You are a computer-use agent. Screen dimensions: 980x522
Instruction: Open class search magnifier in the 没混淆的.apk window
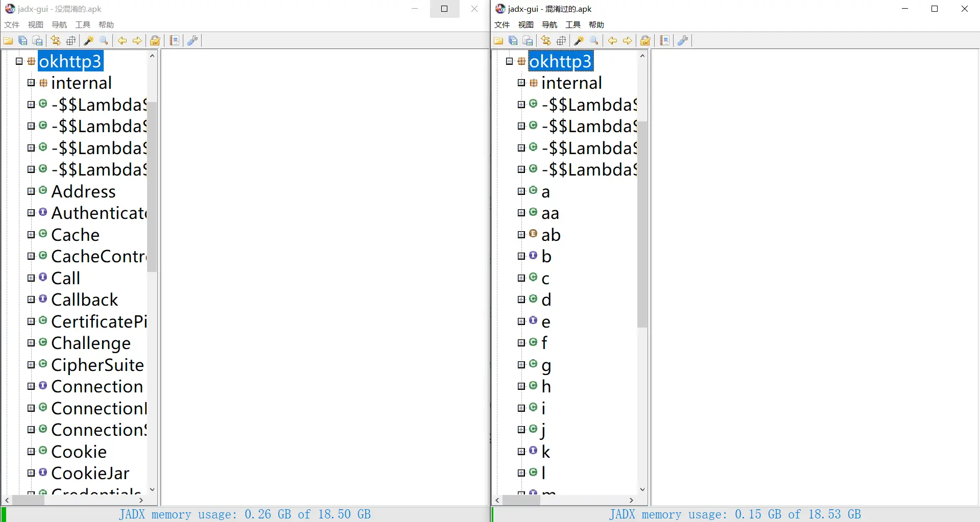[x=104, y=41]
